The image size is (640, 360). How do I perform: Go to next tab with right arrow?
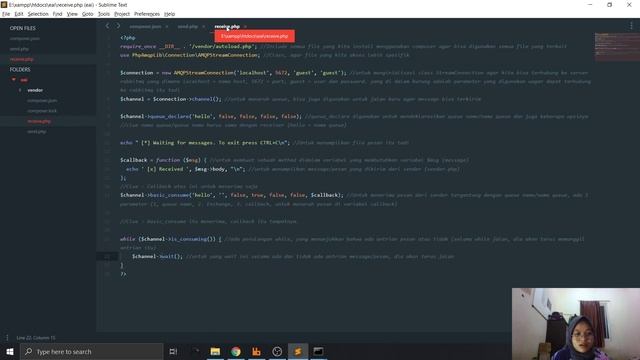[x=118, y=26]
